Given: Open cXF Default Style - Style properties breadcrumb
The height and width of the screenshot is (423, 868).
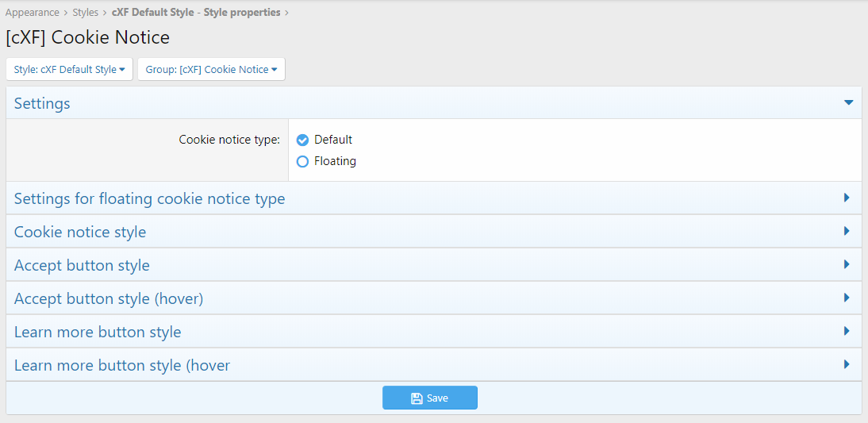Looking at the screenshot, I should click(196, 13).
